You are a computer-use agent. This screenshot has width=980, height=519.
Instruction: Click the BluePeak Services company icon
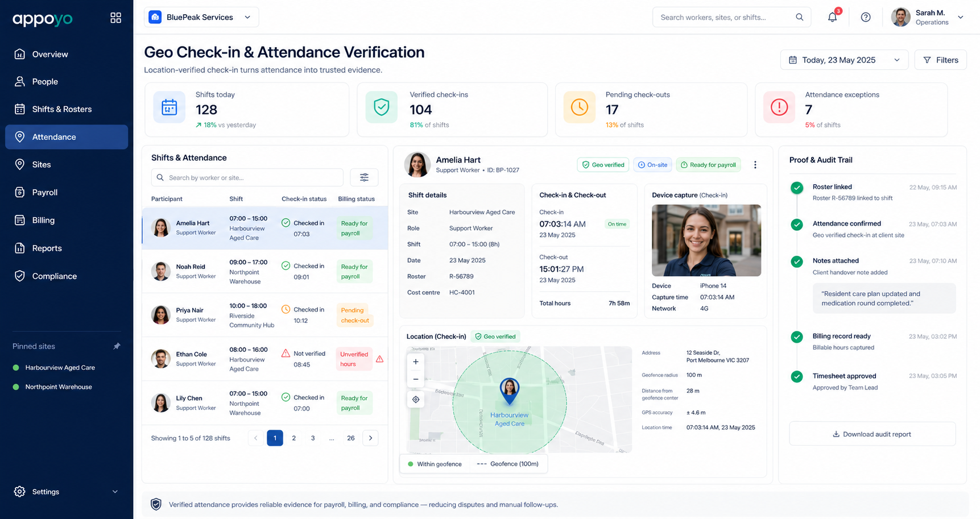155,17
